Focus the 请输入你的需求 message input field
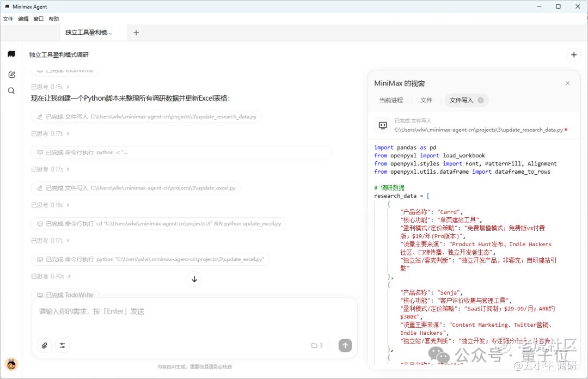 (194, 311)
